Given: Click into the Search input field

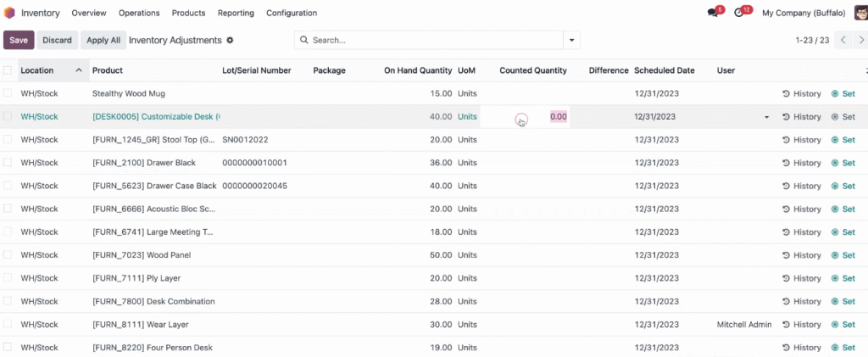Looking at the screenshot, I should tap(435, 40).
